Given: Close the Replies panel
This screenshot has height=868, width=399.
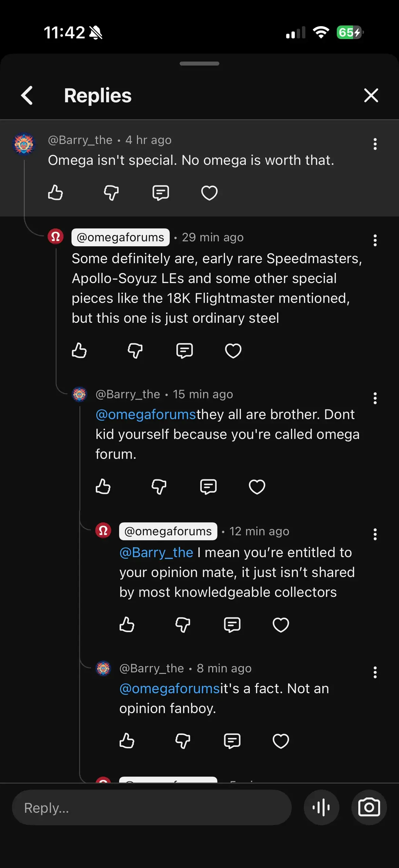Looking at the screenshot, I should click(x=371, y=95).
